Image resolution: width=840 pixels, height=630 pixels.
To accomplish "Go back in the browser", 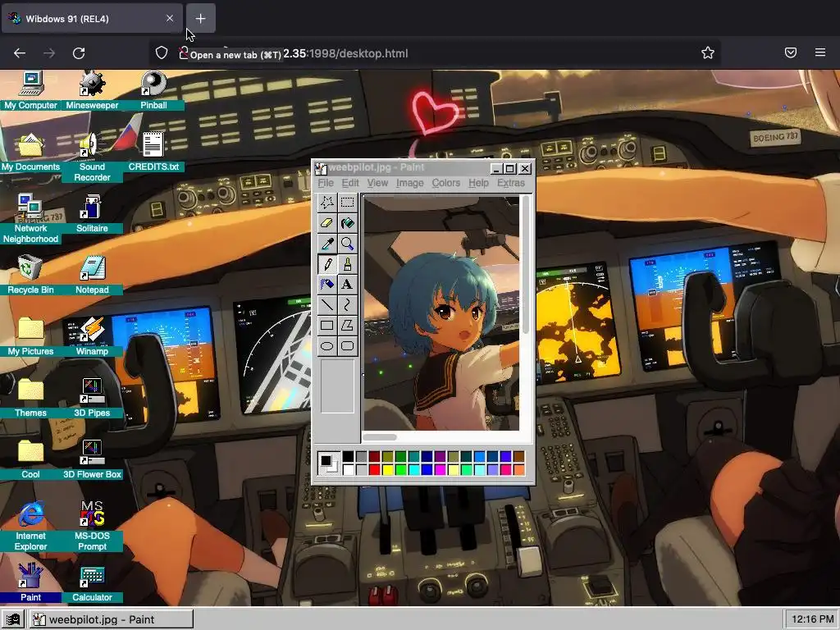I will pyautogui.click(x=20, y=53).
